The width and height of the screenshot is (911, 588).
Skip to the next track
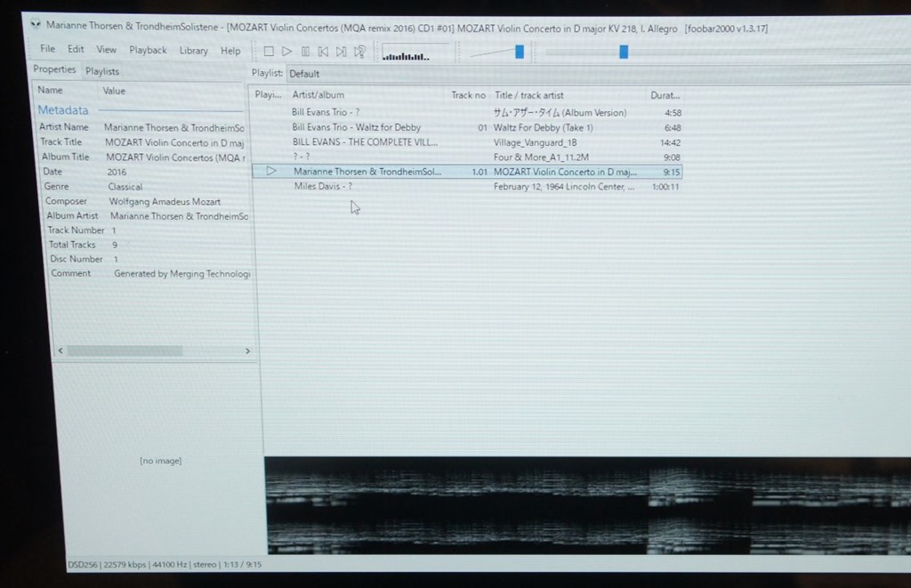(x=341, y=52)
